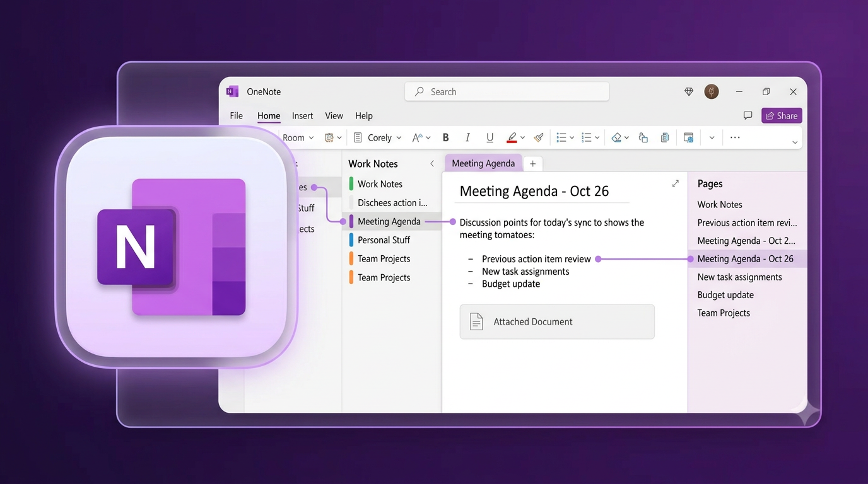Open the Previous action item revi... page
This screenshot has width=868, height=484.
747,222
